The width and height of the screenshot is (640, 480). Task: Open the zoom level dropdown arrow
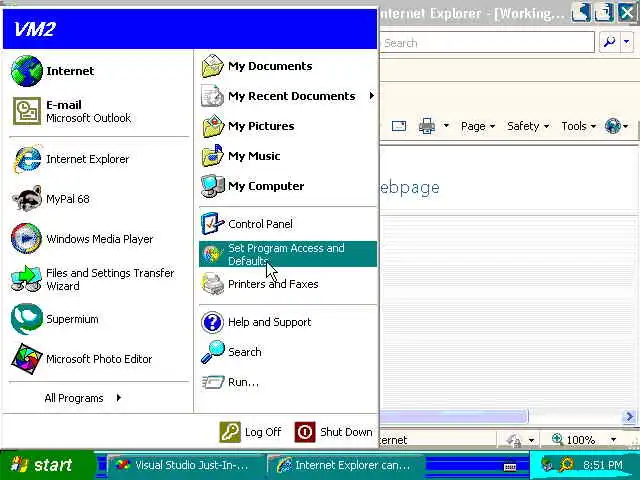coord(613,440)
